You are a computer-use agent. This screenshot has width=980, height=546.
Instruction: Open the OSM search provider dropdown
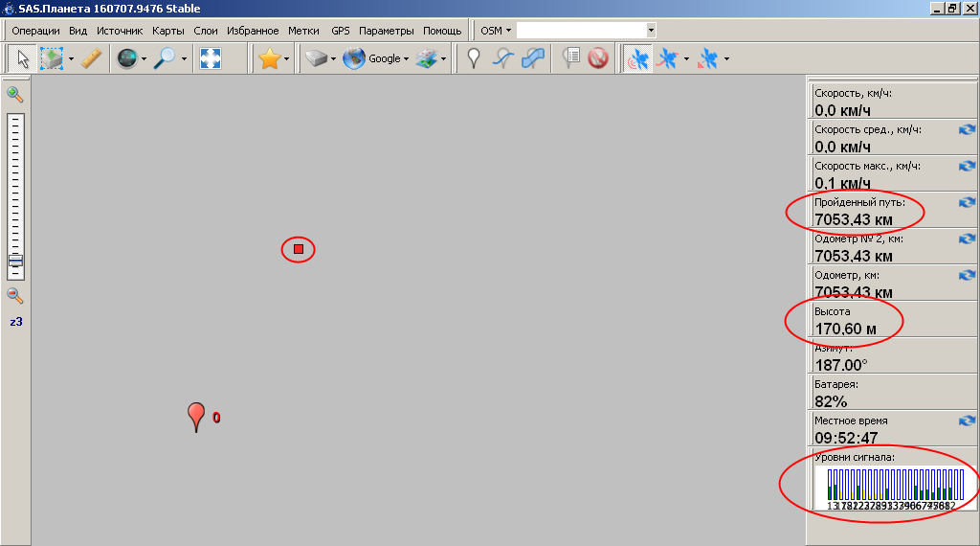(x=495, y=31)
